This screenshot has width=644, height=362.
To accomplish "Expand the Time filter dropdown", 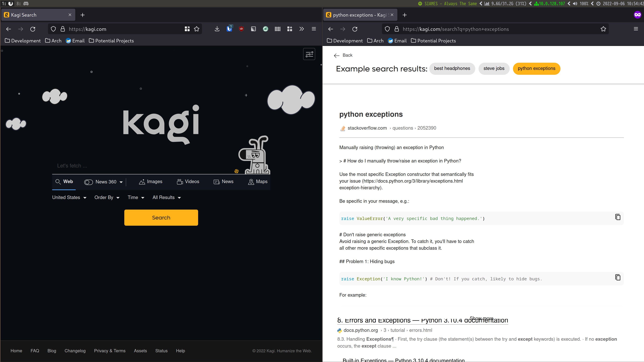I will pos(136,198).
